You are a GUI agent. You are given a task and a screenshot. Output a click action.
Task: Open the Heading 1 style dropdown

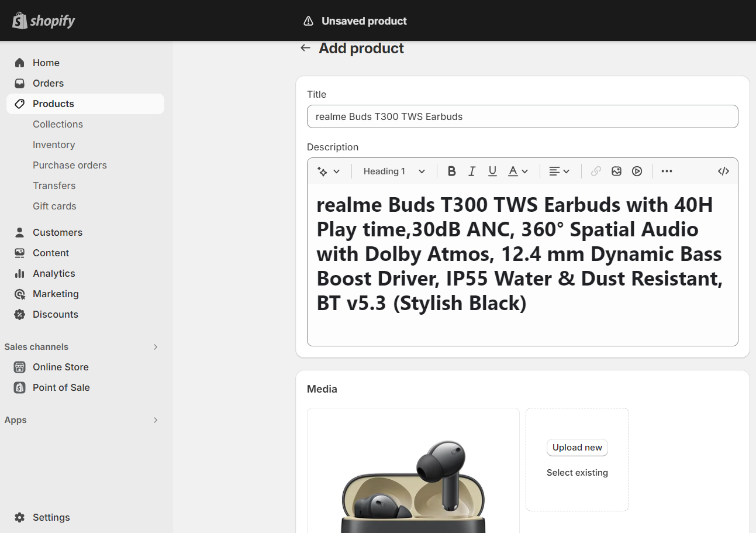(x=394, y=171)
